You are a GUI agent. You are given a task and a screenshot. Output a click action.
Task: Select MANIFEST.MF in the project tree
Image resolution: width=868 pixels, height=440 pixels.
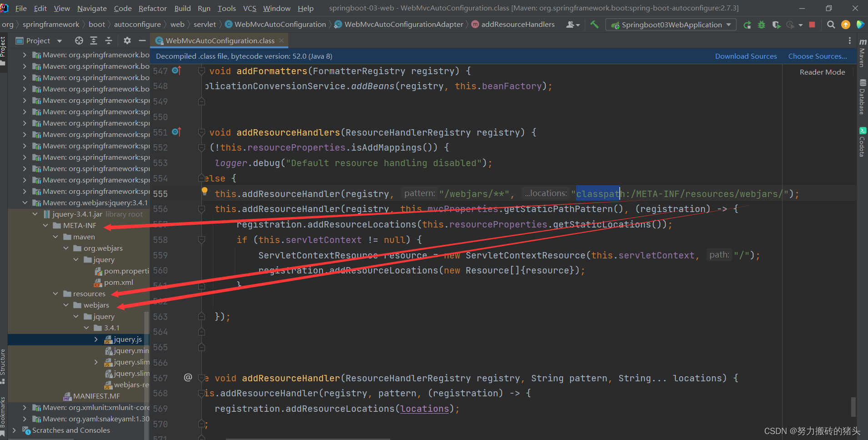coord(96,396)
